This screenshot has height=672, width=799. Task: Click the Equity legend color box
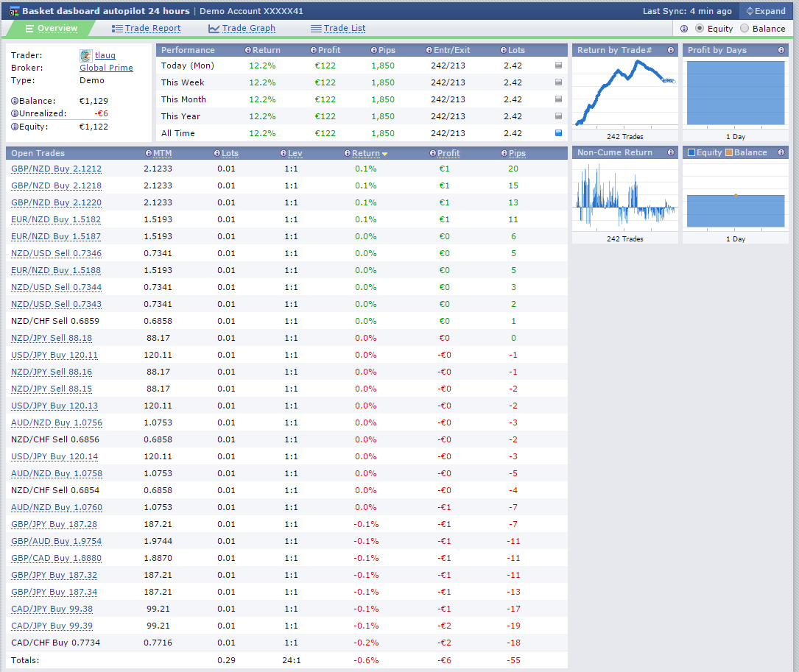691,152
